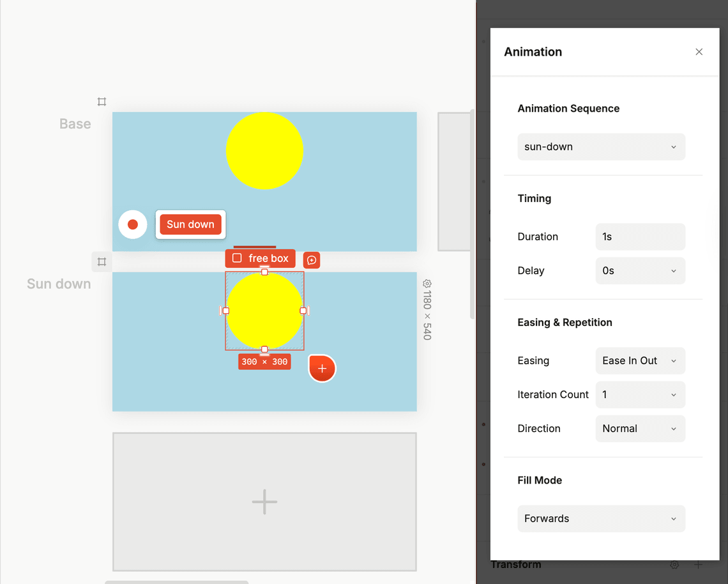Add new frame via large plus placeholder
Viewport: 728px width, 584px height.
click(264, 502)
